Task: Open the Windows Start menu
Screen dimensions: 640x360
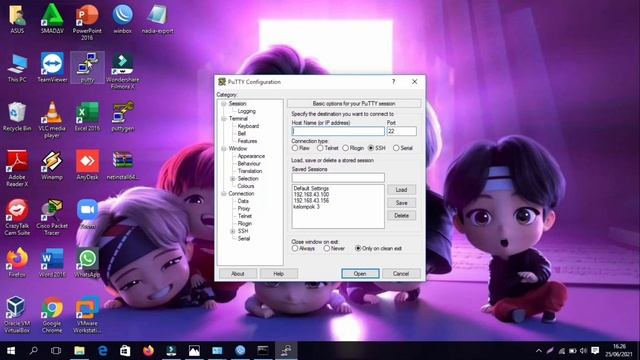Action: 11,351
